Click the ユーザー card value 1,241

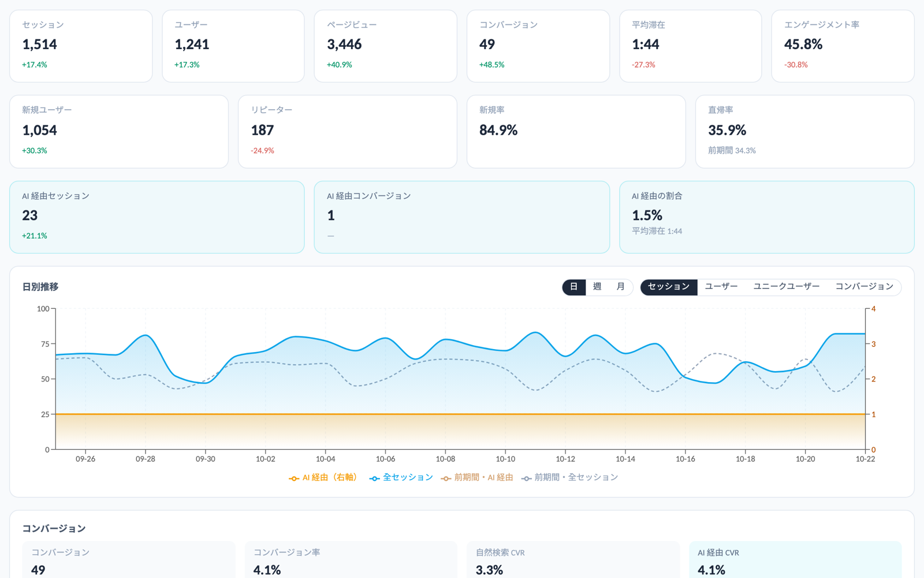coord(192,45)
